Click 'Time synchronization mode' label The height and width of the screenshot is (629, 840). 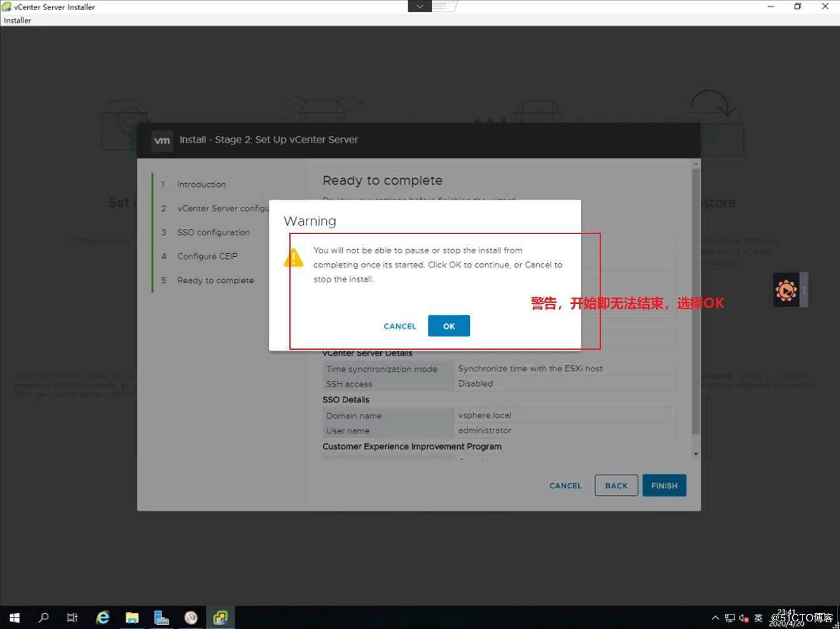click(382, 369)
